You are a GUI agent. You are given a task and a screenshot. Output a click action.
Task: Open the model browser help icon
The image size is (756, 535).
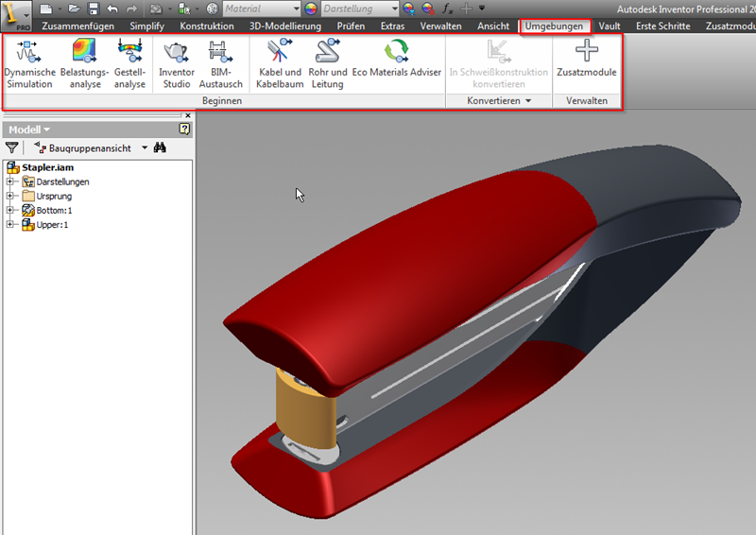tap(184, 129)
